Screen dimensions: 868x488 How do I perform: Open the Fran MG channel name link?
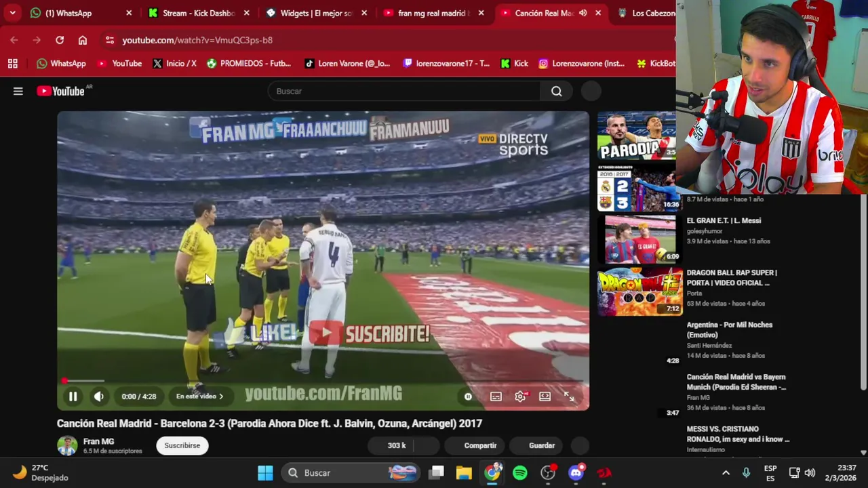pyautogui.click(x=98, y=441)
